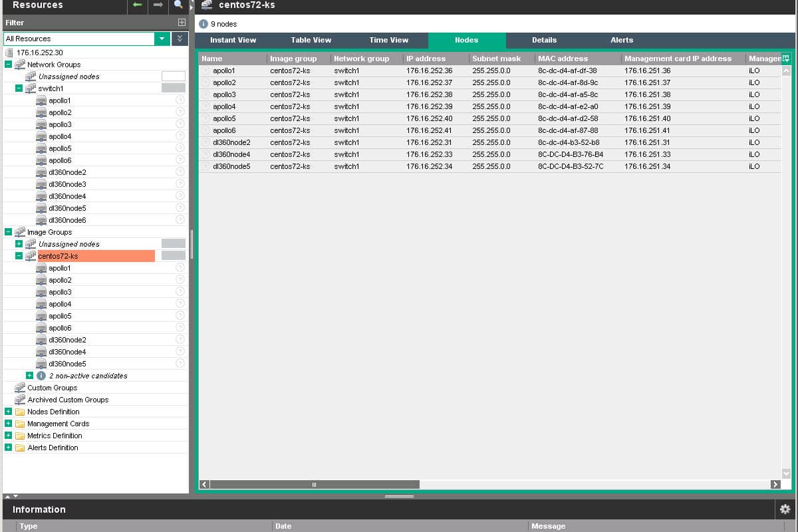
Task: Click the status circle in apollo1 table row
Action: pos(205,70)
